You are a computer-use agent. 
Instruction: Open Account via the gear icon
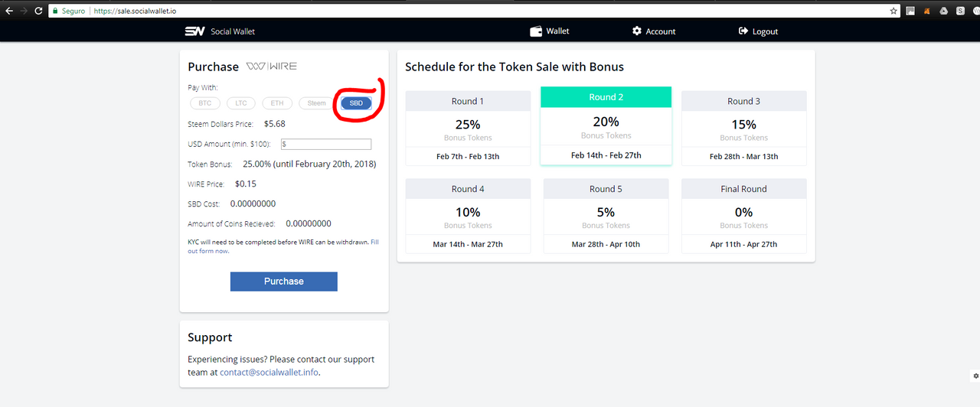[x=637, y=31]
